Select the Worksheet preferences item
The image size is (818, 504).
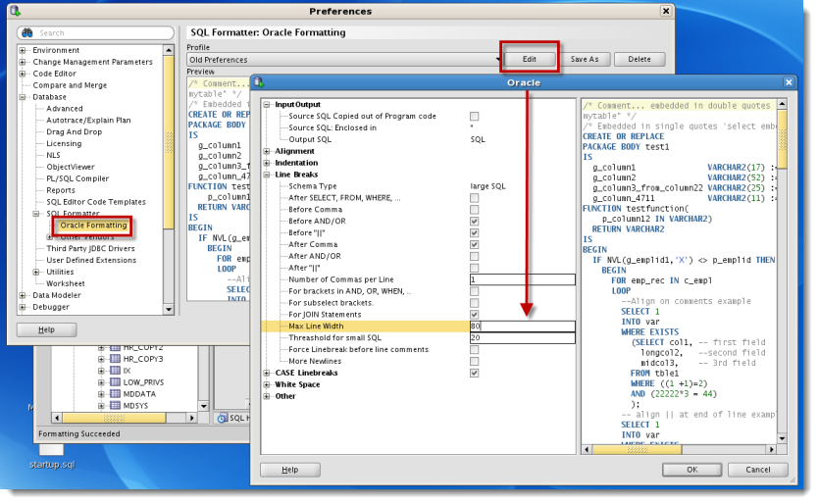click(x=65, y=283)
